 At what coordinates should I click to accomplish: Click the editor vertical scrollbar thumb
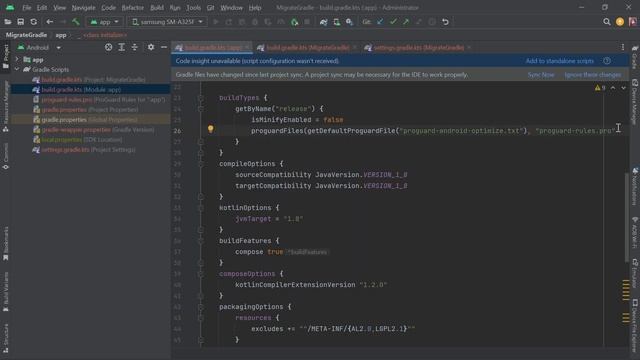tap(627, 218)
